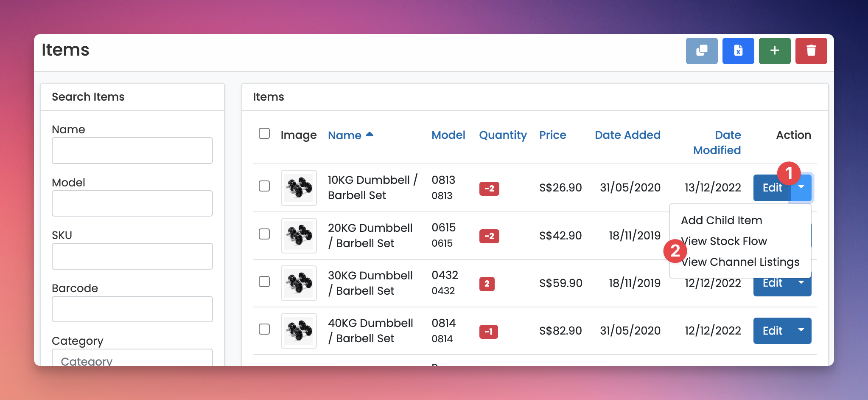868x400 pixels.
Task: Click the name '40KG Dumbbell / Barbell Set'
Action: coord(370,331)
